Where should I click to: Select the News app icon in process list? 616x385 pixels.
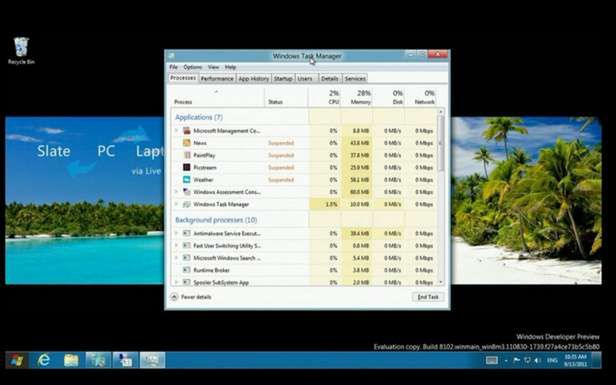coord(187,143)
